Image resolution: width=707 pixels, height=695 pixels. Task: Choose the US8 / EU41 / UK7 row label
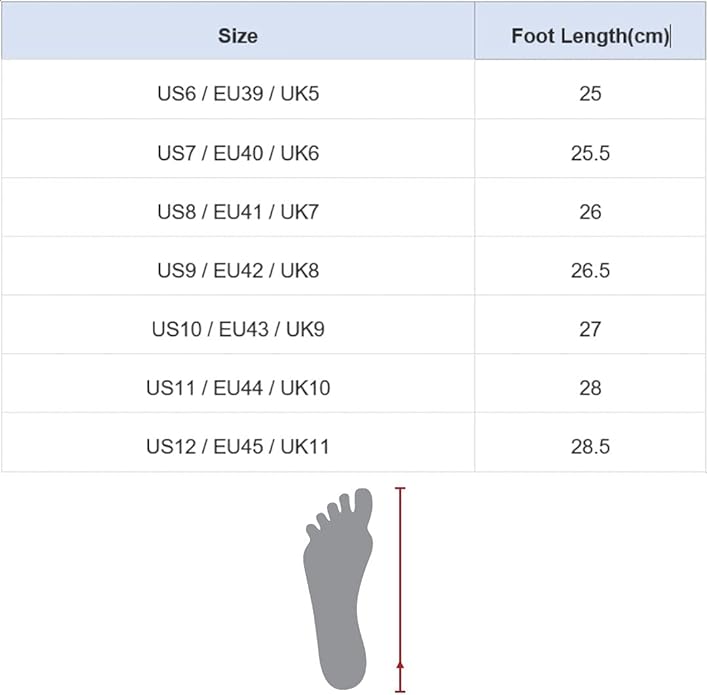(238, 212)
